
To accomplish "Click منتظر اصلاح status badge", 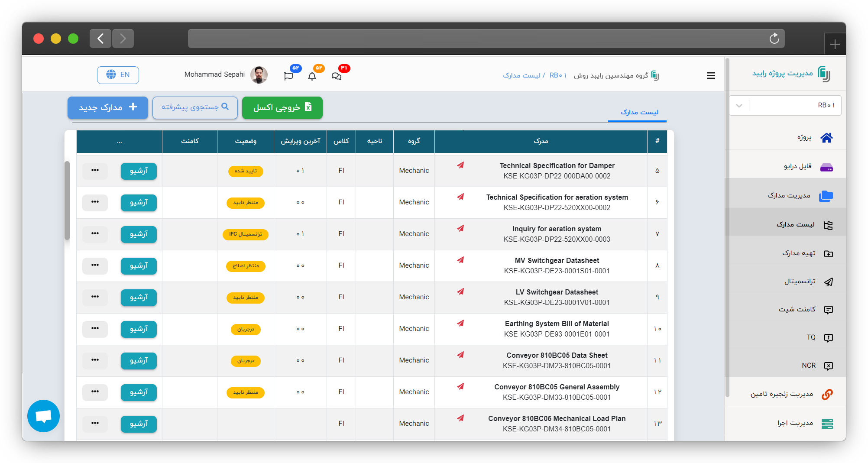I will coord(246,266).
